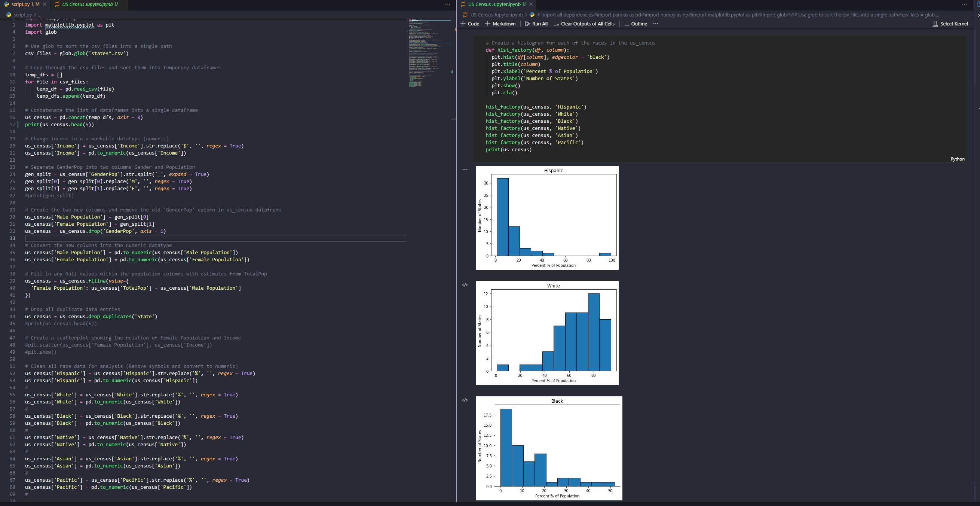Add a new Code cell
The image size is (980, 506).
pos(470,24)
